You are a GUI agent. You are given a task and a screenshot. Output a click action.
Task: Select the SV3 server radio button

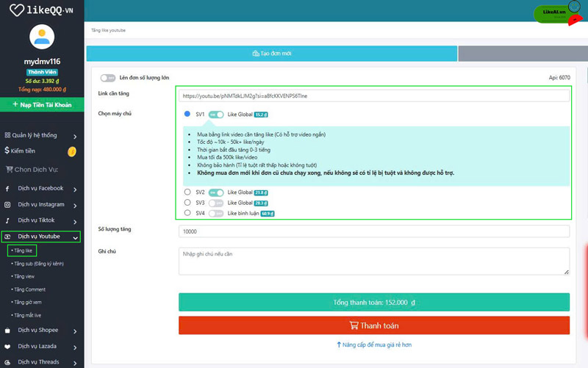[187, 202]
